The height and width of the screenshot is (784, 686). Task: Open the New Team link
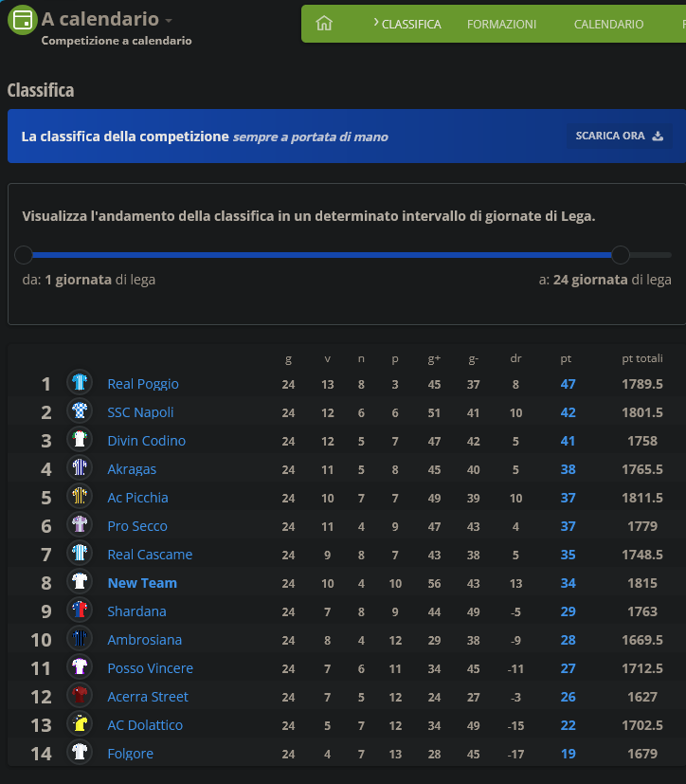click(142, 583)
